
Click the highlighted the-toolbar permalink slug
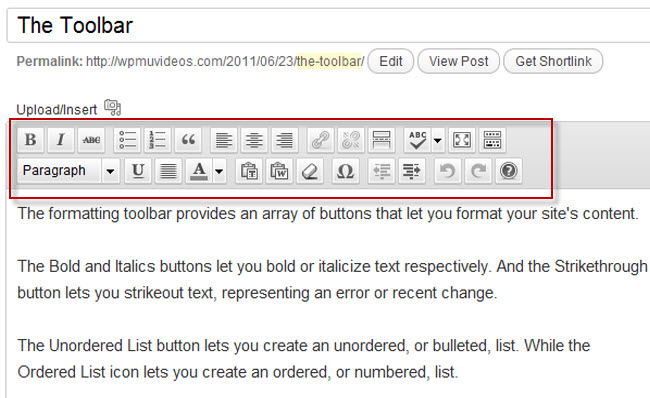pos(329,61)
